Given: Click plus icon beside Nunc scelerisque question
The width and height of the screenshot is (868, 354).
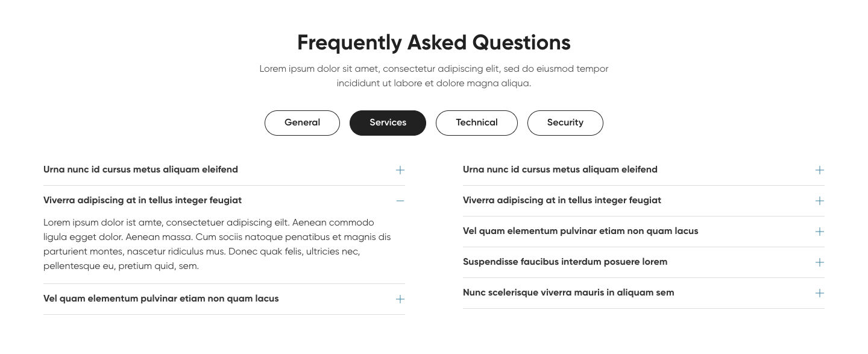Looking at the screenshot, I should [819, 293].
